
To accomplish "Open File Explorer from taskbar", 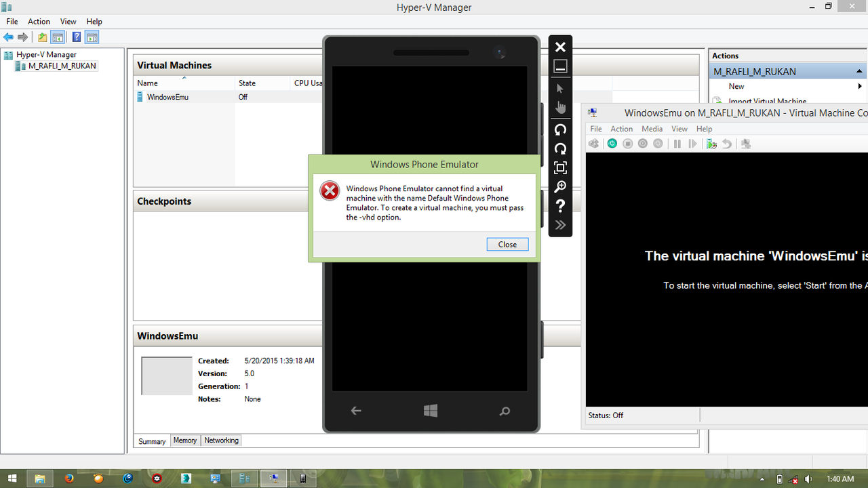I will [x=39, y=479].
